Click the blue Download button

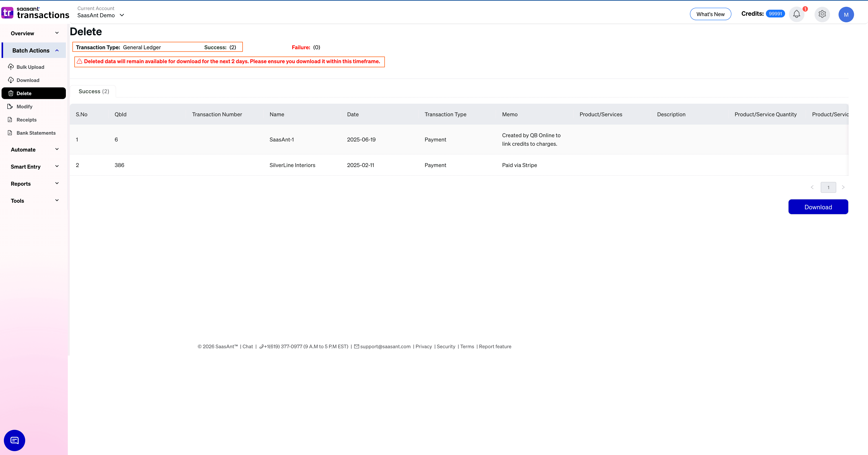(818, 207)
